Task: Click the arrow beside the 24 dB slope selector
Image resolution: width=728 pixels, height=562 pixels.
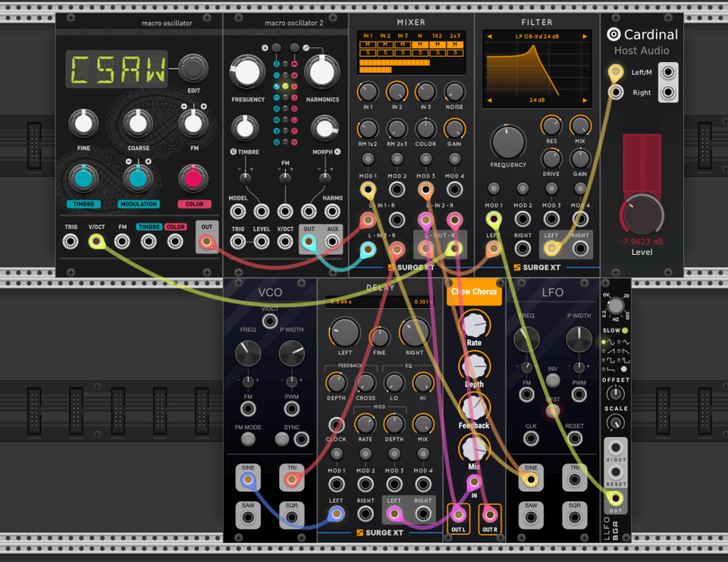Action: pos(585,100)
